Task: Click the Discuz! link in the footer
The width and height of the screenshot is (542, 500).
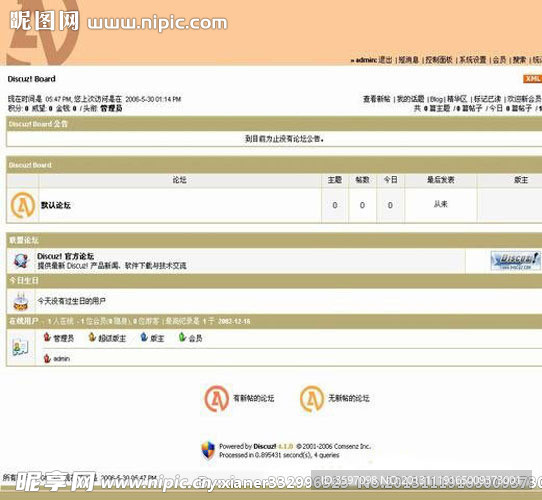Action: click(x=265, y=446)
